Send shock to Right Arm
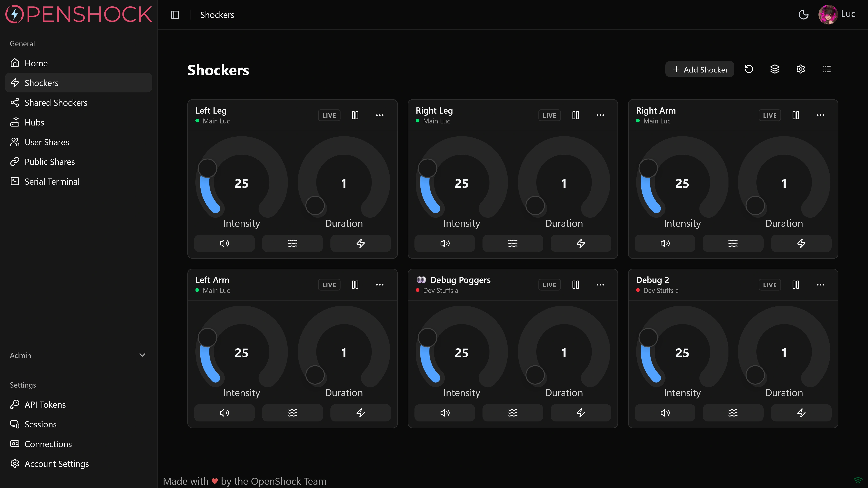This screenshot has height=488, width=868. coord(801,243)
